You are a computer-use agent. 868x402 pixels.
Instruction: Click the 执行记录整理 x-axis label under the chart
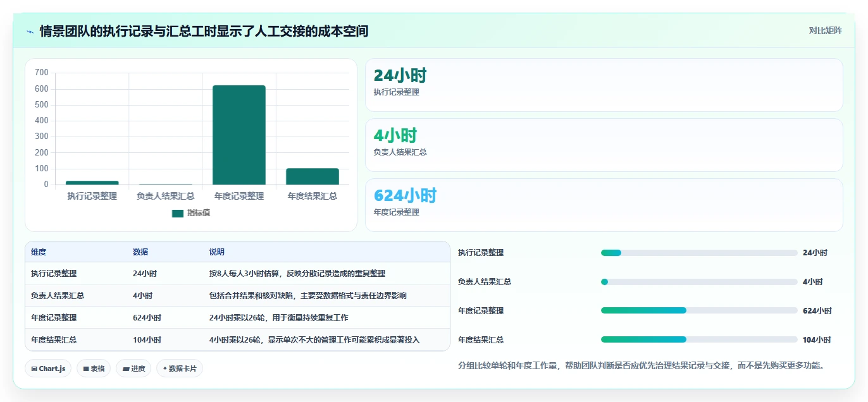pos(92,196)
